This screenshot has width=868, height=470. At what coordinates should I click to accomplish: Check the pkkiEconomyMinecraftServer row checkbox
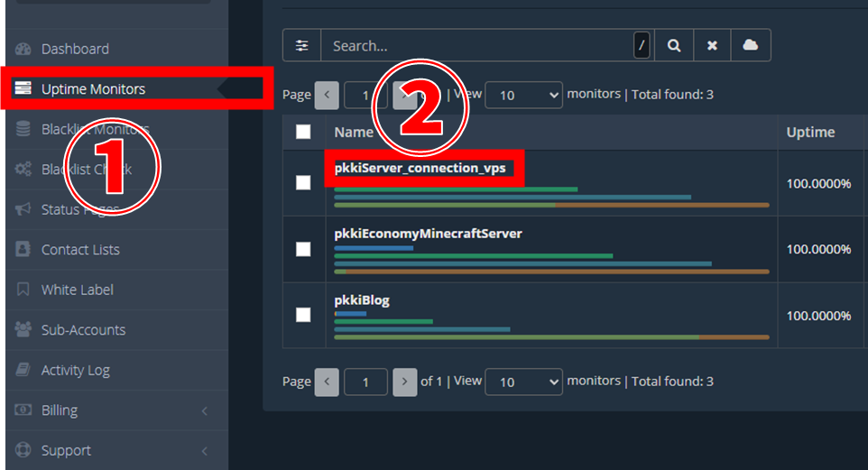303,249
